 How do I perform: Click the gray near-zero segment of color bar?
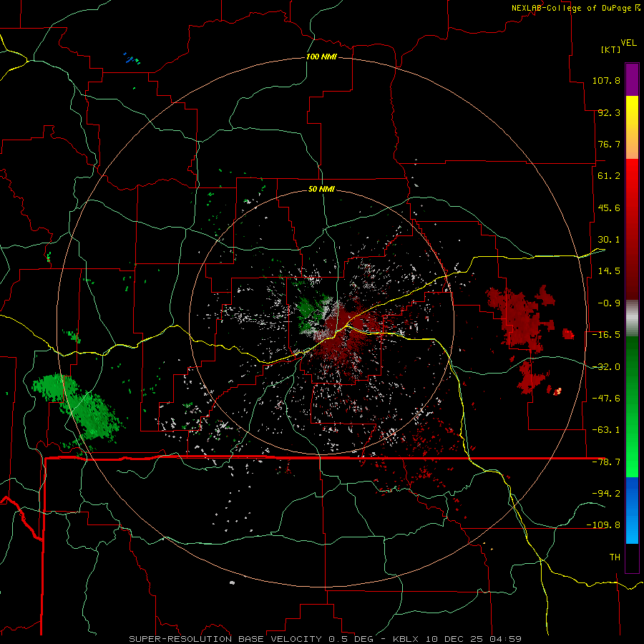click(632, 318)
